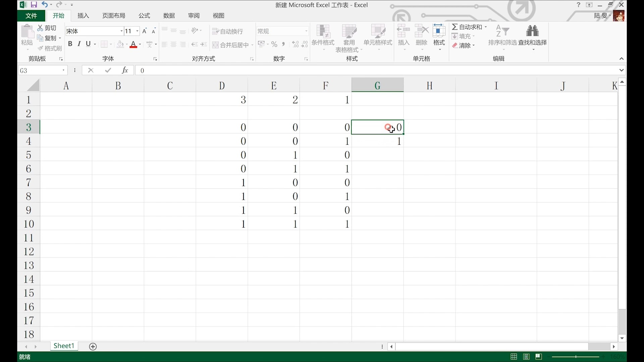The width and height of the screenshot is (644, 362).
Task: Switch to the Formulas tab
Action: 144,16
